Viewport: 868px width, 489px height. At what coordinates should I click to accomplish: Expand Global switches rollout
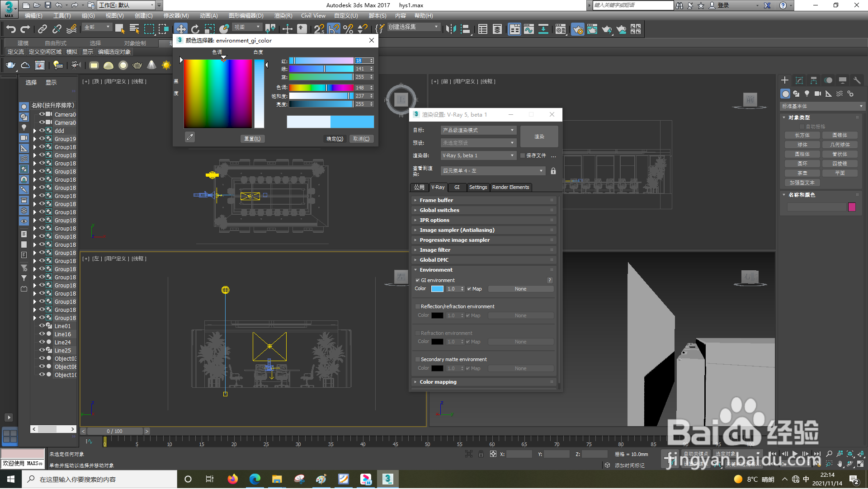click(x=483, y=210)
